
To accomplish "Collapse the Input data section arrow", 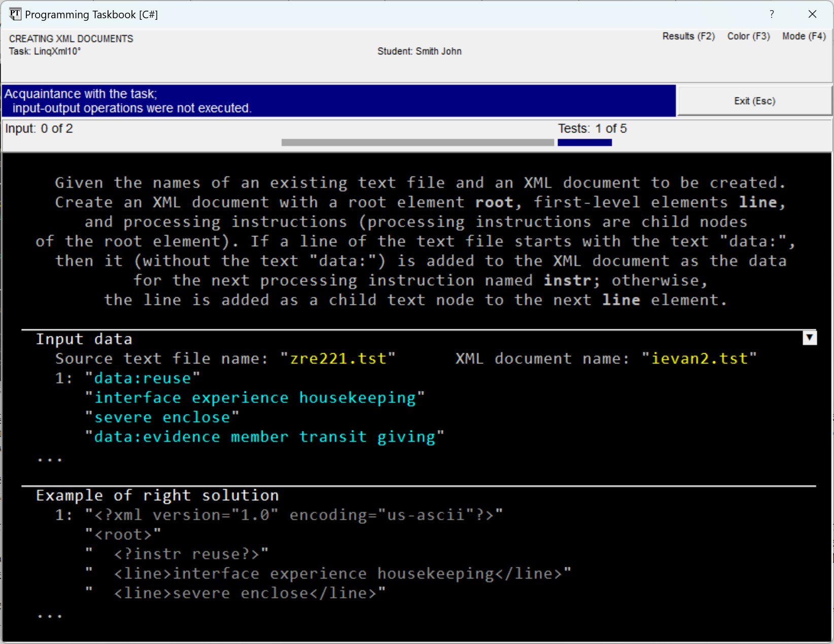I will click(x=809, y=337).
